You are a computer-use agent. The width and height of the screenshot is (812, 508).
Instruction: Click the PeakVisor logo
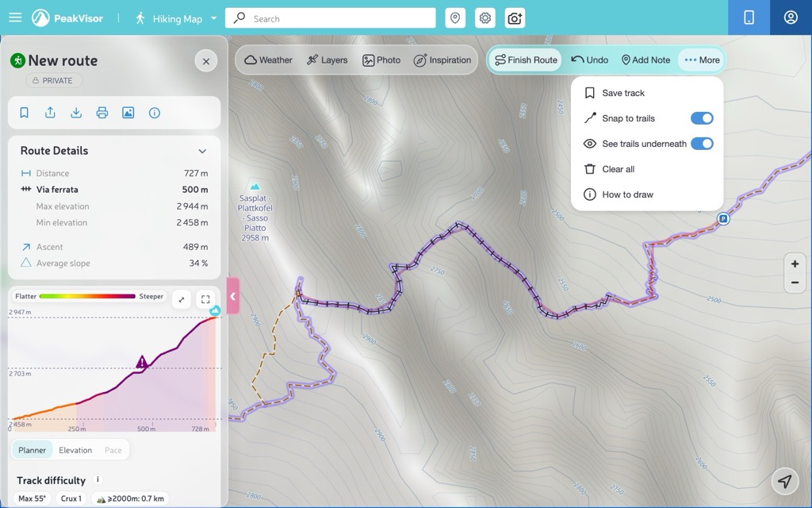click(67, 18)
